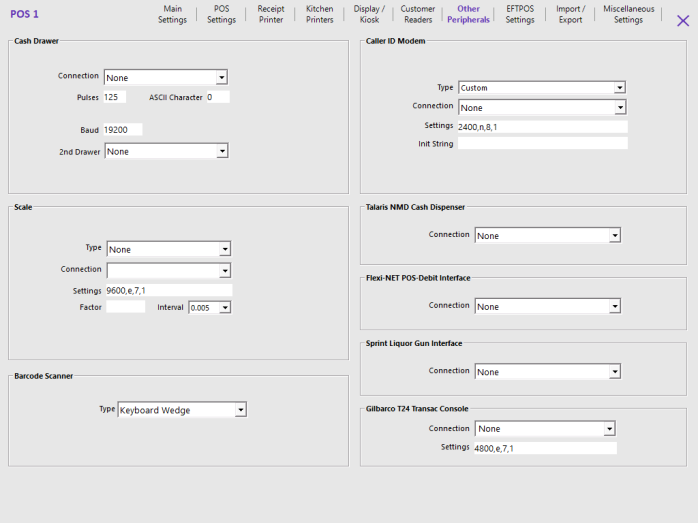
Task: Expand Caller ID Modem Connection dropdown
Action: pyautogui.click(x=542, y=107)
